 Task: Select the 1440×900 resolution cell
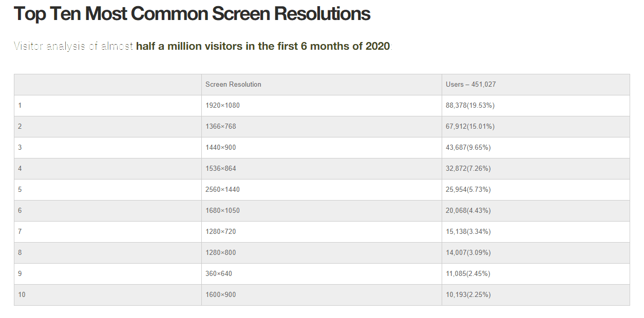coord(321,148)
